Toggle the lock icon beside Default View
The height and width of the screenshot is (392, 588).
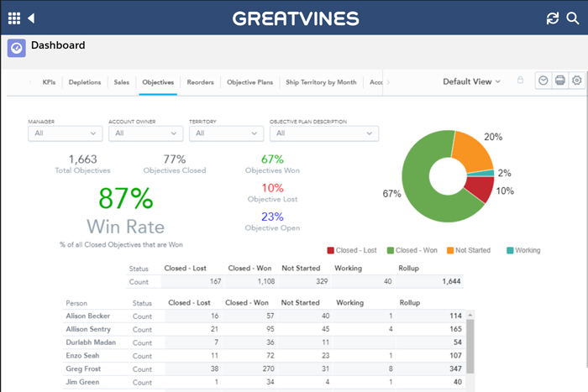[520, 81]
